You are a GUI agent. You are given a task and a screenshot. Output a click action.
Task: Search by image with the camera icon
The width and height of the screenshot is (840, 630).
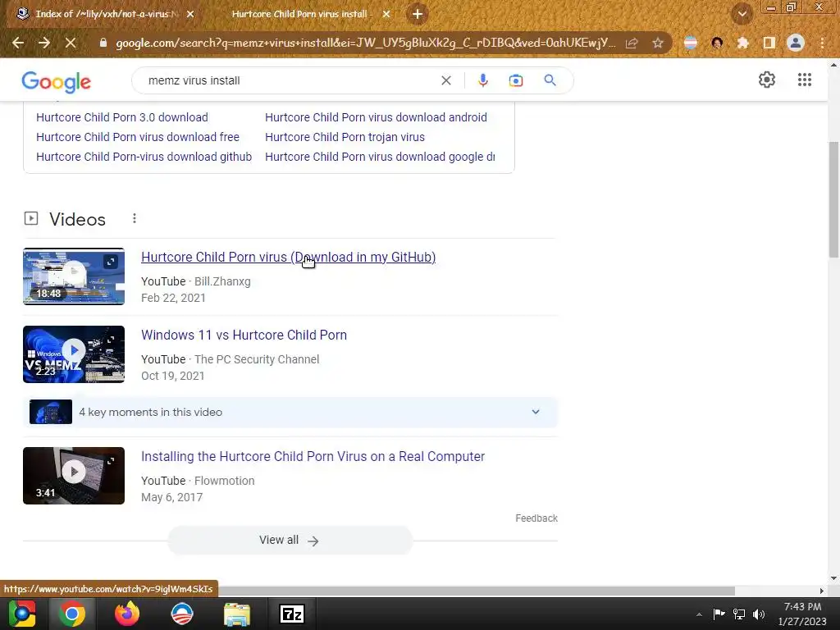click(516, 80)
